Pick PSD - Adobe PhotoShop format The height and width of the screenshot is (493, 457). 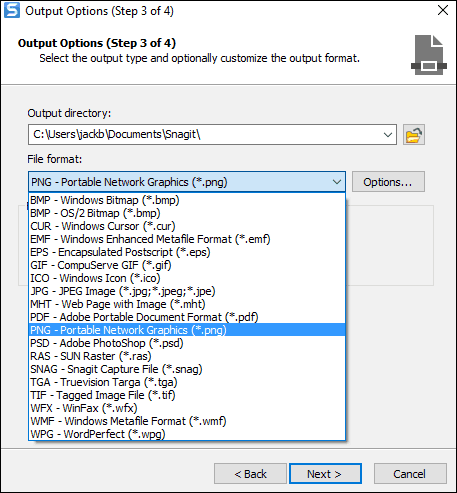point(187,343)
